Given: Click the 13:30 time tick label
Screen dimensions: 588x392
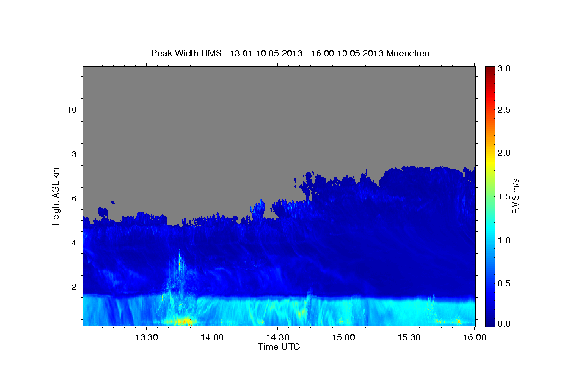Looking at the screenshot, I should tap(146, 337).
